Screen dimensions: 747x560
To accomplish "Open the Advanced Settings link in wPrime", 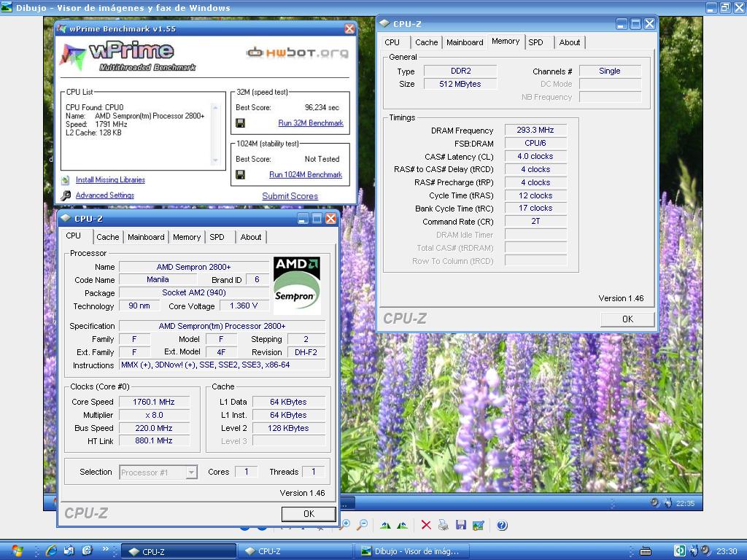I will pyautogui.click(x=105, y=195).
